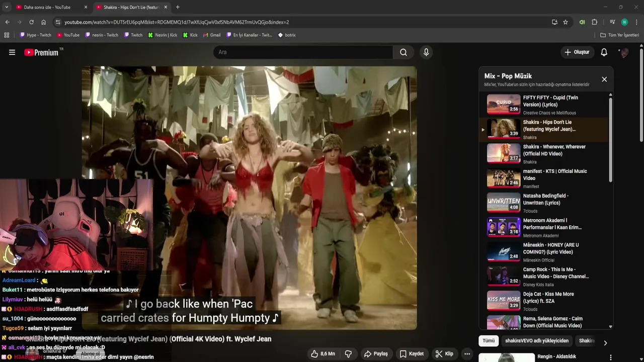
Task: Open options for Rengin - Aldatıldık video
Action: [611, 357]
